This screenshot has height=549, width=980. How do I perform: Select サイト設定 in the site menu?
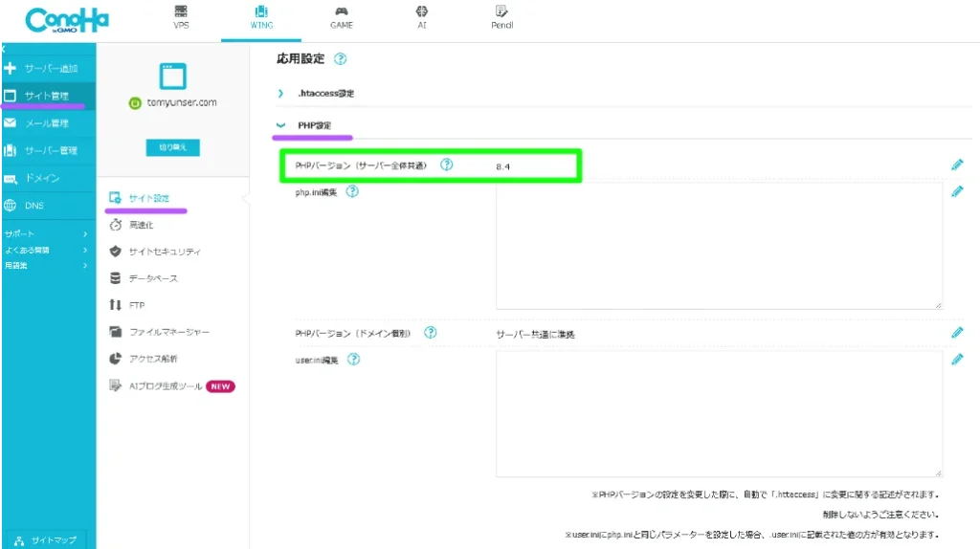point(148,198)
